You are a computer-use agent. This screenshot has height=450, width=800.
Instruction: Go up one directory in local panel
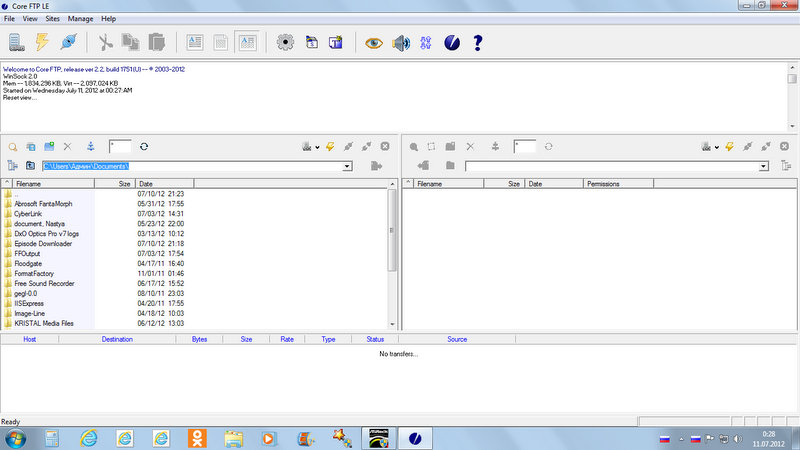click(x=31, y=166)
